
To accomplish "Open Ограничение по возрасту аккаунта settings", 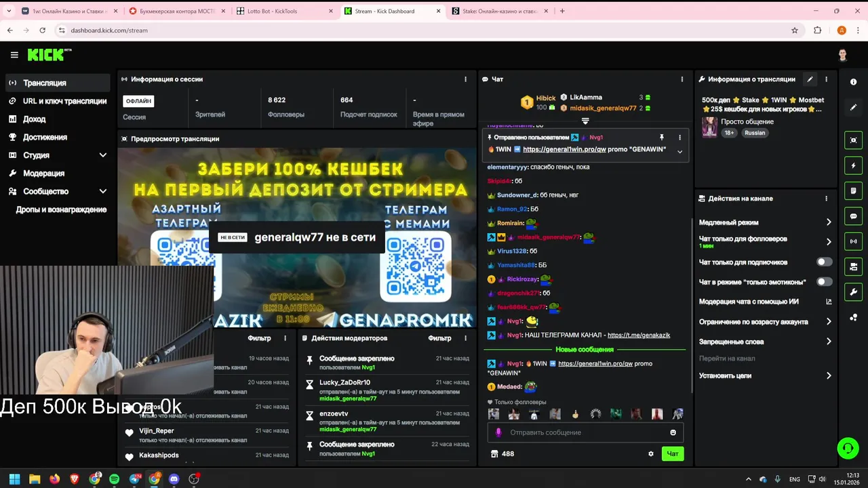I will coord(765,322).
